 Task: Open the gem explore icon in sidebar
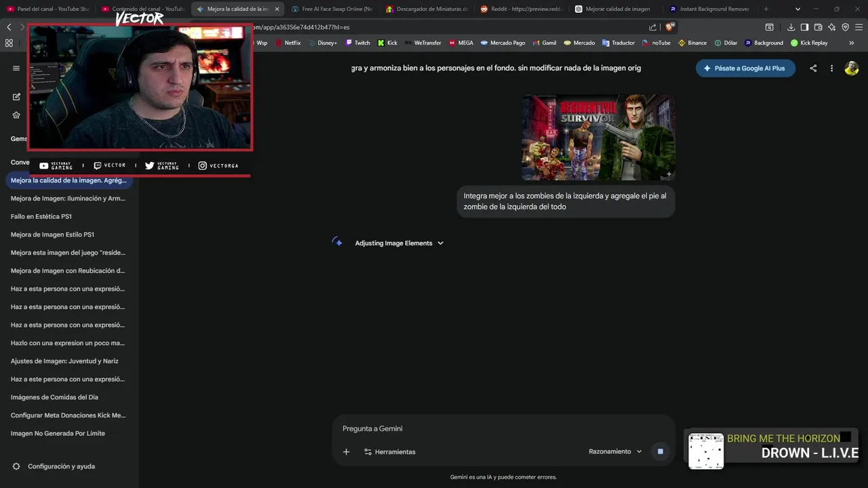(16, 115)
